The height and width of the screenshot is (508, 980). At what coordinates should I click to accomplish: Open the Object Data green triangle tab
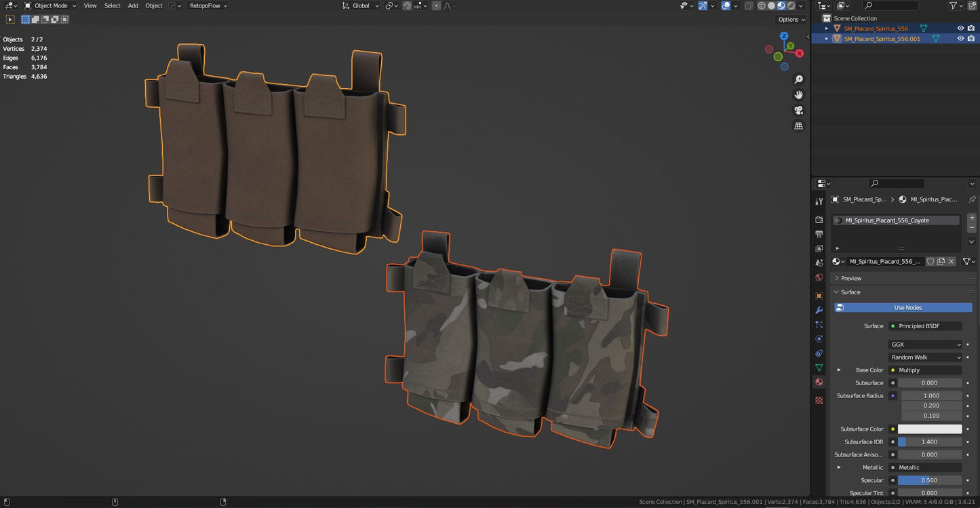(819, 368)
